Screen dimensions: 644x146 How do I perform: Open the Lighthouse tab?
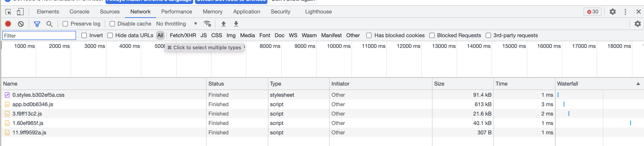click(x=318, y=12)
